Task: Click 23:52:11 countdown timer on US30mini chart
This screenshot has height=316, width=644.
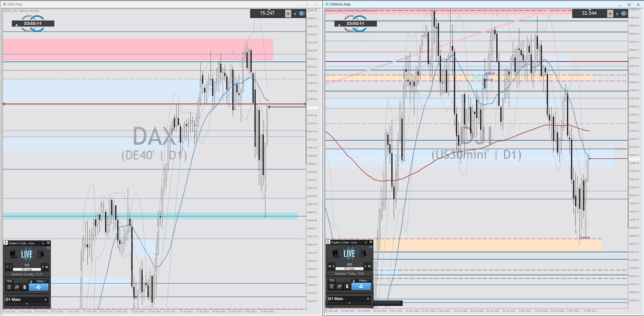Action: point(355,23)
